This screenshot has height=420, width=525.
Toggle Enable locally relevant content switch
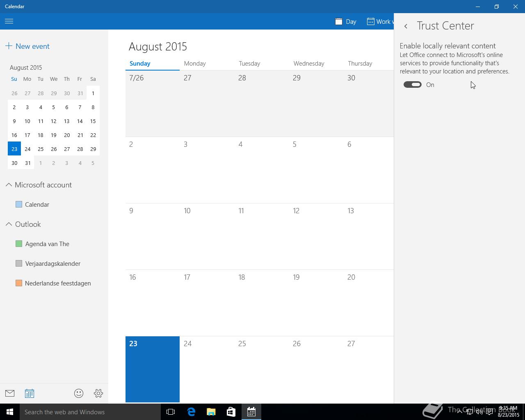tap(412, 84)
